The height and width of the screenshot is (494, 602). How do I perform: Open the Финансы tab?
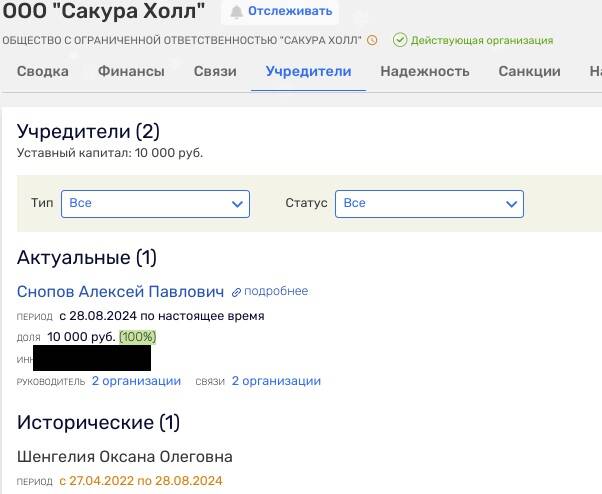tap(131, 72)
